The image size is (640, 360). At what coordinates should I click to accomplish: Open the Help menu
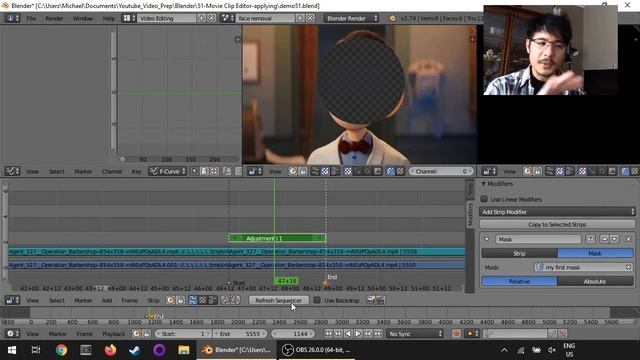pyautogui.click(x=109, y=18)
